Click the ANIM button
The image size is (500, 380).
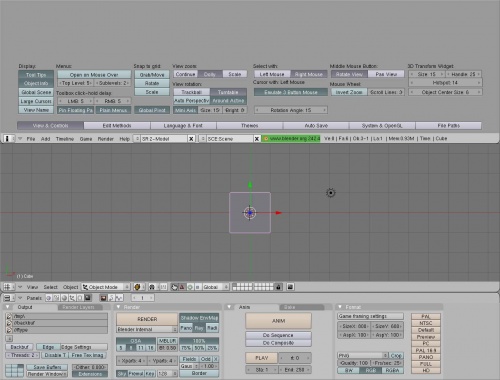[278, 321]
